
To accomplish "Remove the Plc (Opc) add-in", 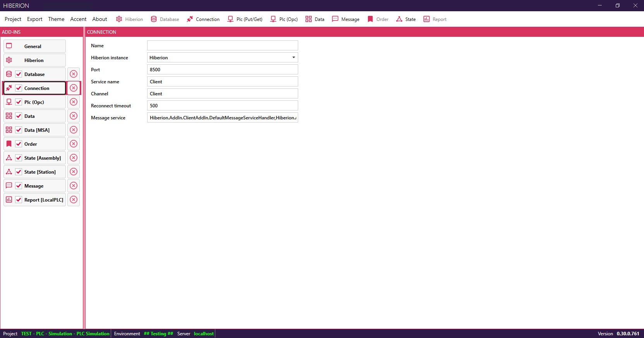I will pyautogui.click(x=74, y=102).
